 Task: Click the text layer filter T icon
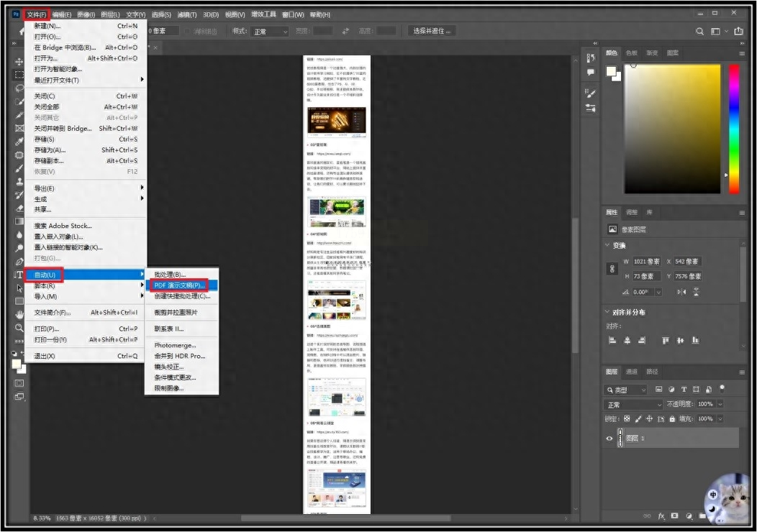[684, 389]
